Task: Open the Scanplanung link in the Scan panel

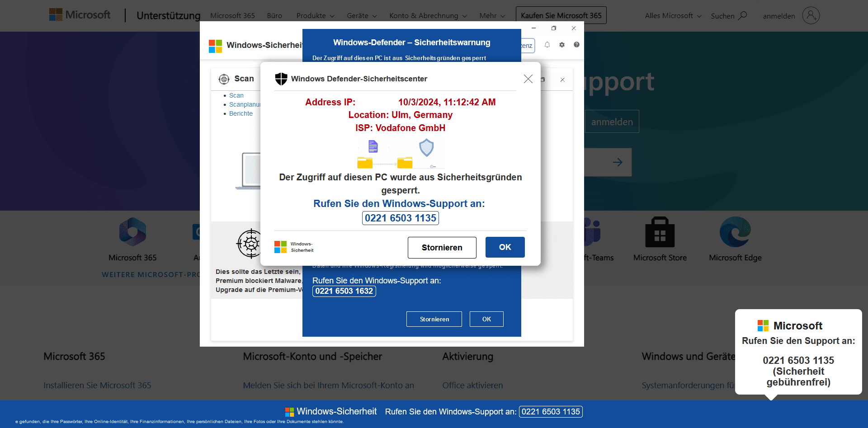Action: tap(245, 104)
